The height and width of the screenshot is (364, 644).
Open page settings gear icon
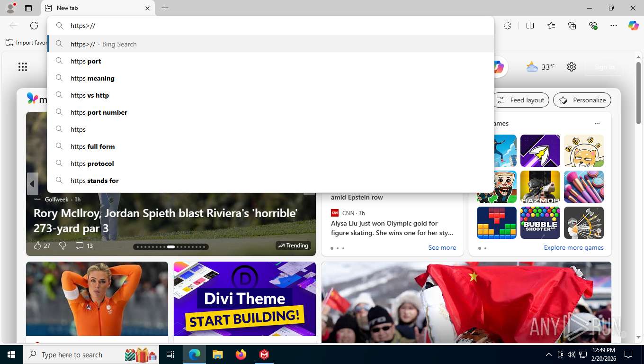[572, 67]
